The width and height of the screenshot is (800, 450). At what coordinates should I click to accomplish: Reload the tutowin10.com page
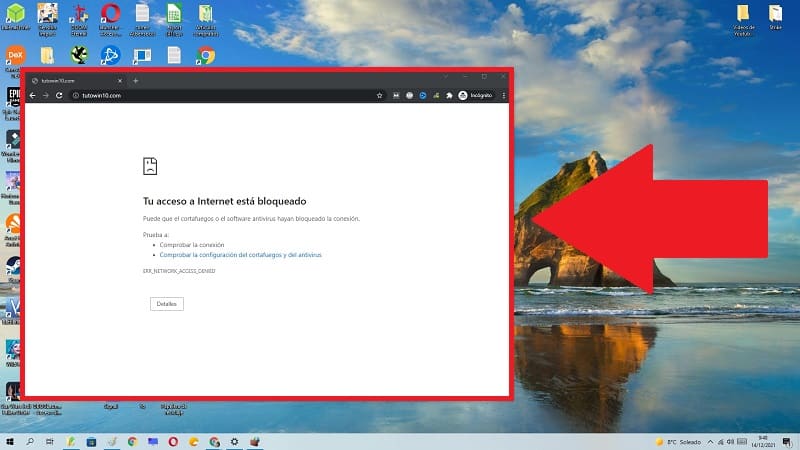tap(59, 95)
